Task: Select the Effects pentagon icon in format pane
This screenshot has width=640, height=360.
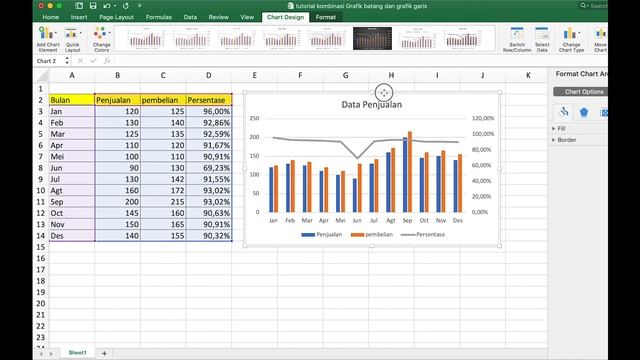Action: point(584,112)
